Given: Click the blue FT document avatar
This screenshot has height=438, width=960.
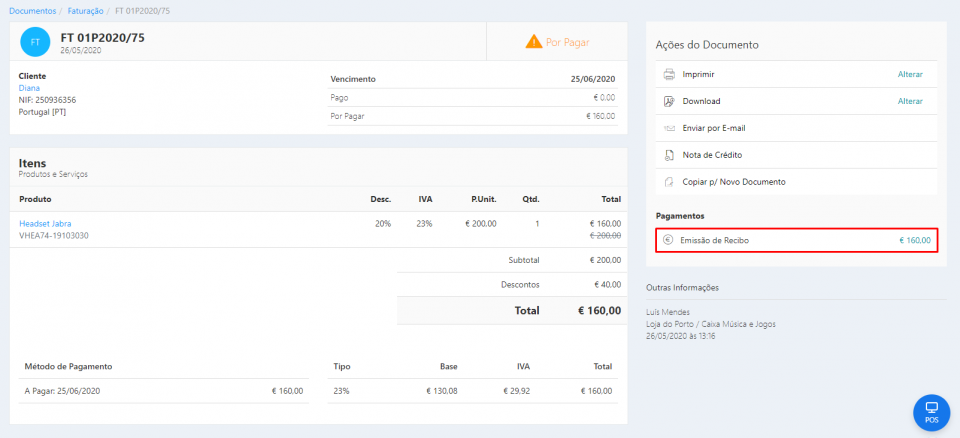Looking at the screenshot, I should [x=36, y=42].
